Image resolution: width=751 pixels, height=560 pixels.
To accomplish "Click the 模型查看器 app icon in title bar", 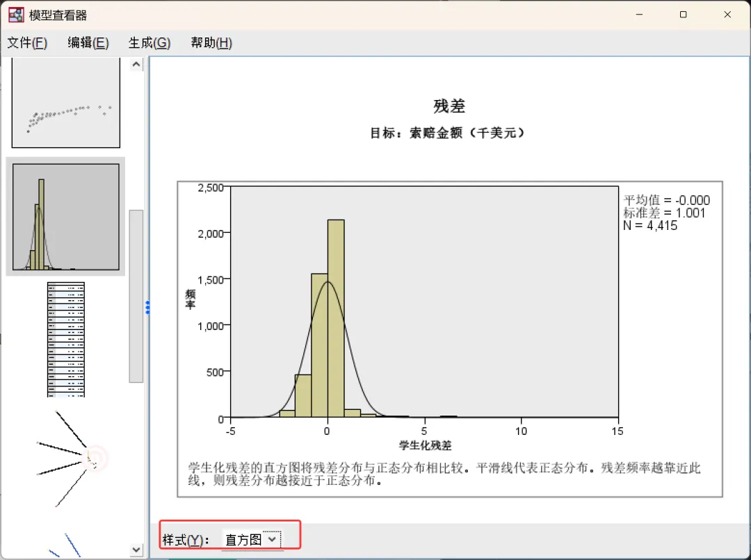I will click(x=16, y=15).
